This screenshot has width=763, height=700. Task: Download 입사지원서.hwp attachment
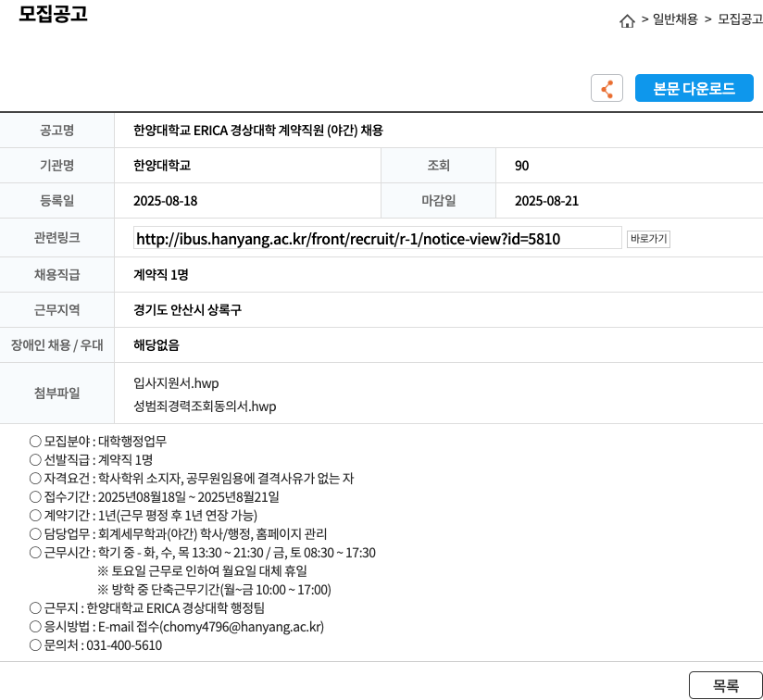click(x=176, y=382)
